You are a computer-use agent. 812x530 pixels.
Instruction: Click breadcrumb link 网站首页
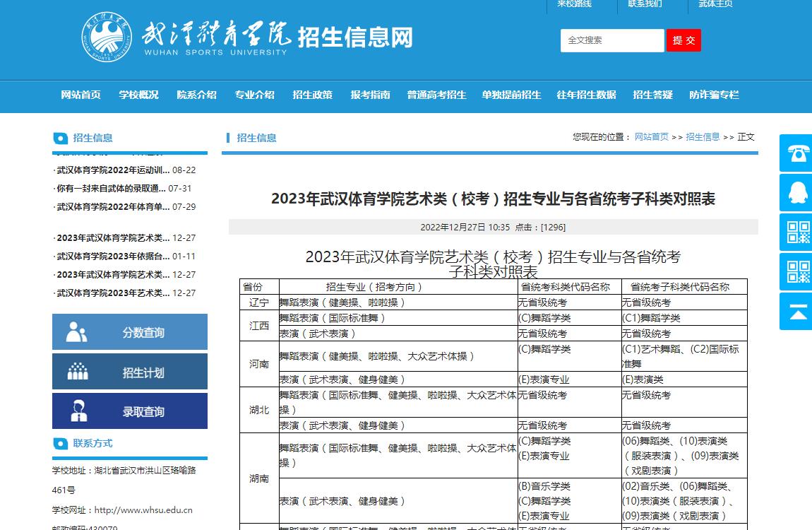point(652,137)
